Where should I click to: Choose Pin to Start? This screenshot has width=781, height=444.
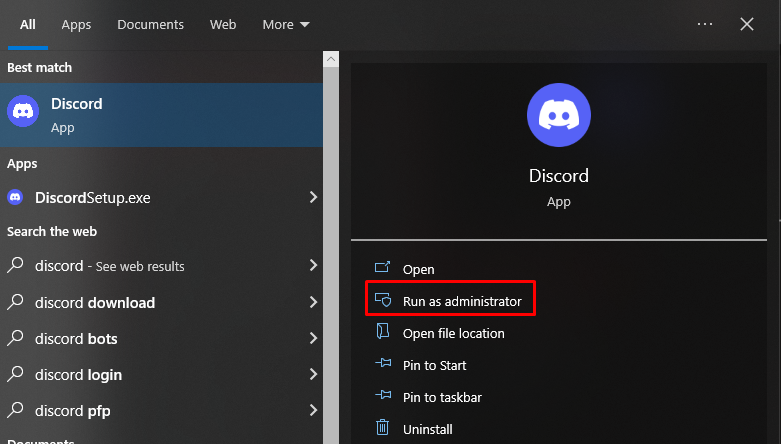pyautogui.click(x=434, y=365)
